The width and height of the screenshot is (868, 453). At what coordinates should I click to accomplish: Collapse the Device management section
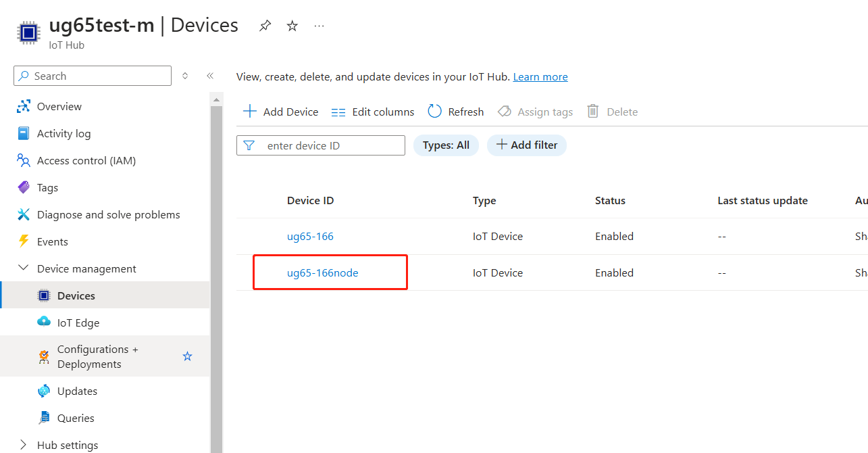(24, 268)
